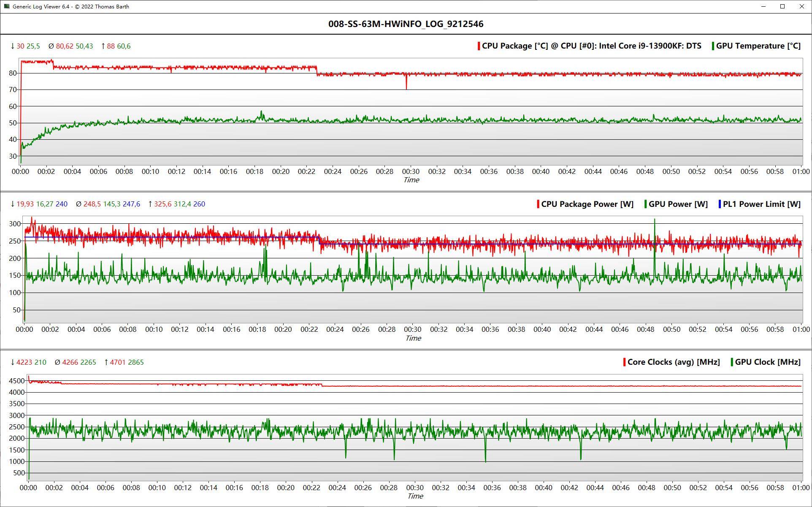Click the minimum arrow icon in temperature chart stats

(x=12, y=46)
